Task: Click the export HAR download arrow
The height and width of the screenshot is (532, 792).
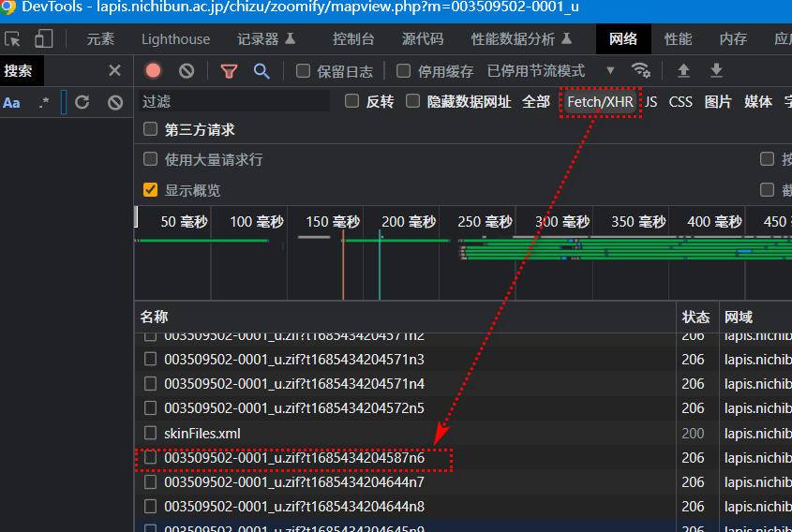Action: (716, 71)
